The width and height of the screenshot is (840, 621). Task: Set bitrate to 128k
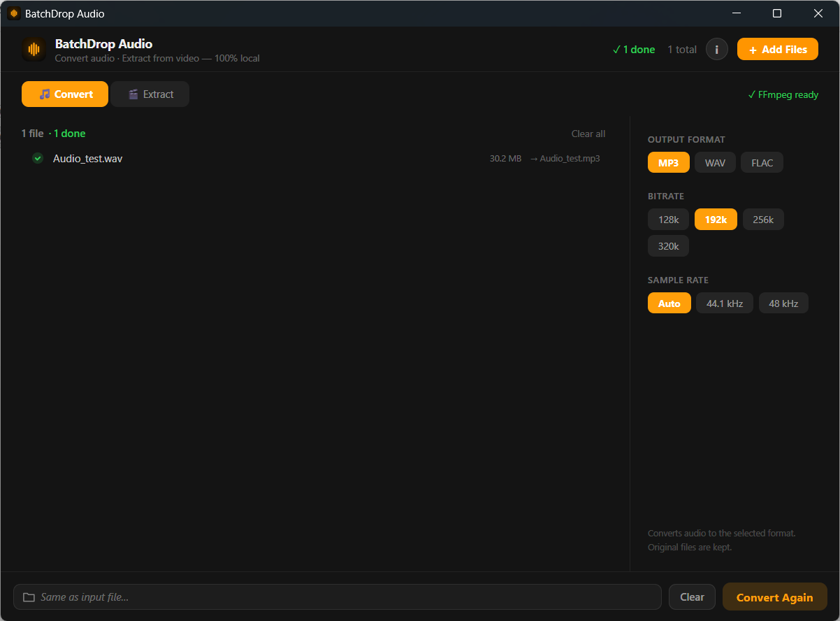pyautogui.click(x=669, y=220)
